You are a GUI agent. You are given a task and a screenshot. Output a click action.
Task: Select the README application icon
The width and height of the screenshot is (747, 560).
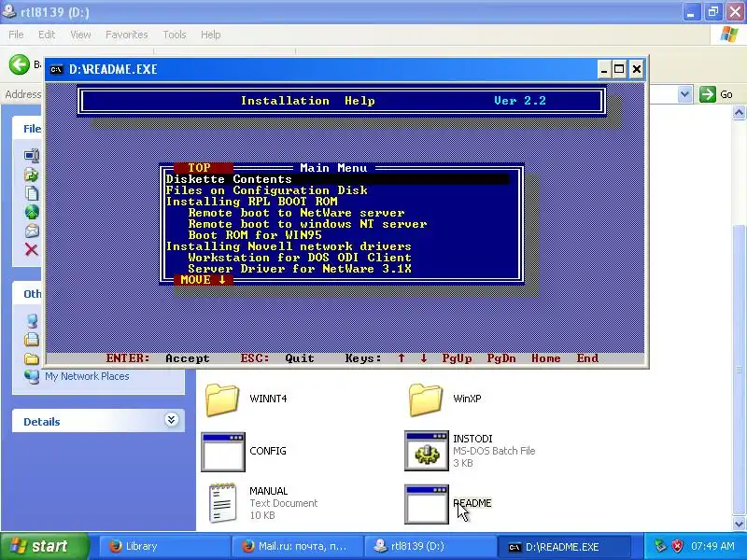[x=427, y=504]
